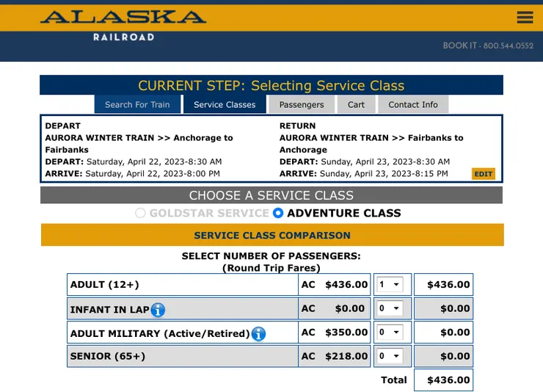Open the Cart tab
The image size is (543, 392).
[x=356, y=105]
